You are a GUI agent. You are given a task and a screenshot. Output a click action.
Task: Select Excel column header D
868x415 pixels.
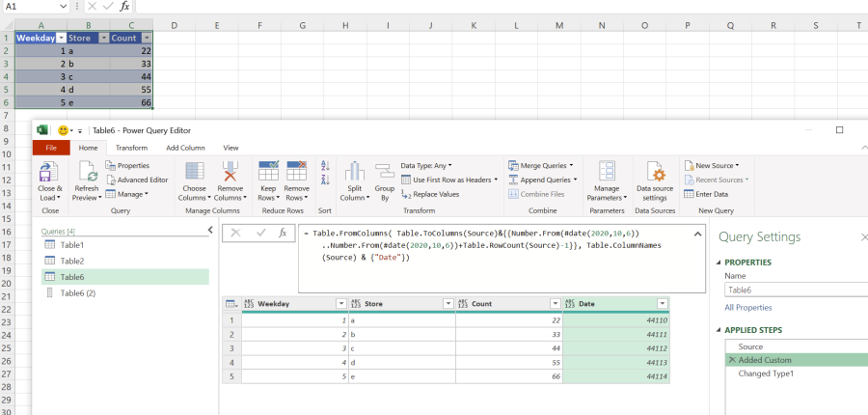pyautogui.click(x=174, y=25)
